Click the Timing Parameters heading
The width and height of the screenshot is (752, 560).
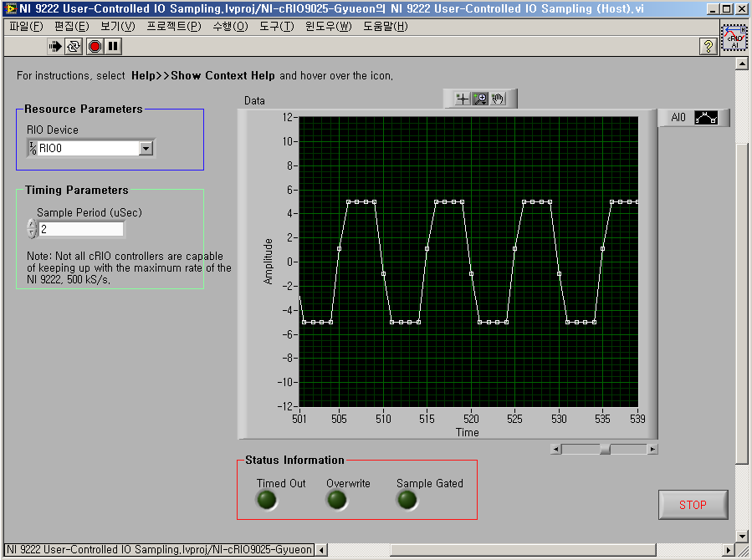[77, 190]
